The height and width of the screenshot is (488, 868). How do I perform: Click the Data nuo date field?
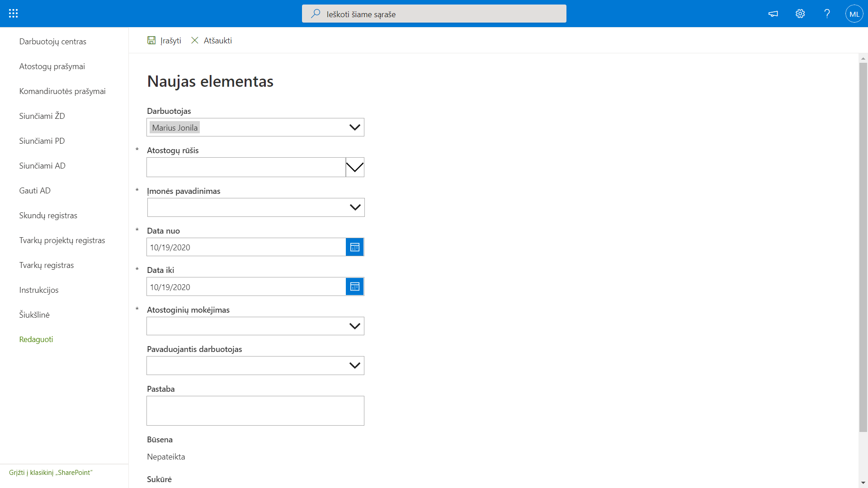coord(246,247)
